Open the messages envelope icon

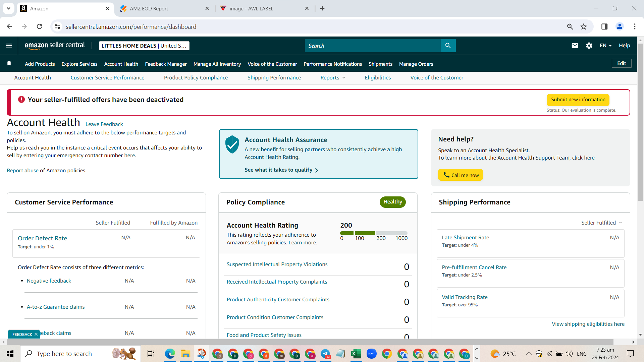[x=575, y=46]
